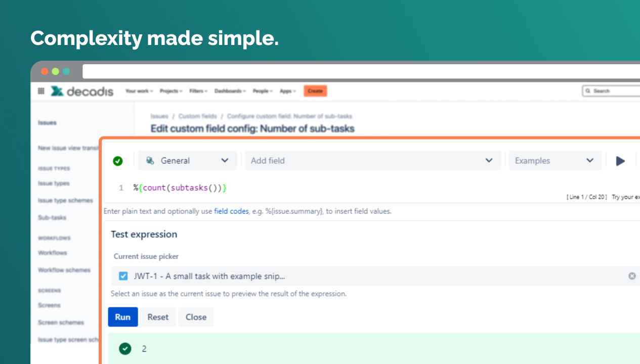Open the General dropdown
This screenshot has height=364, width=640.
(x=187, y=161)
